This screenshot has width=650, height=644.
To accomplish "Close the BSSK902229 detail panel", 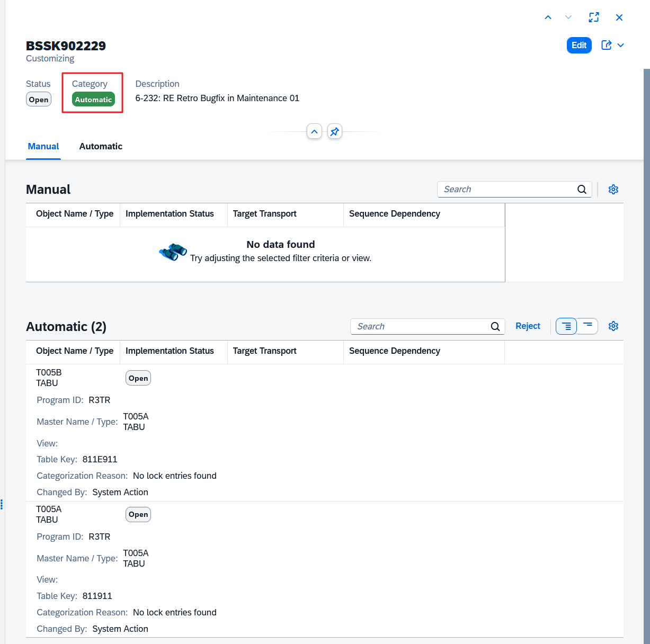I will pos(619,17).
